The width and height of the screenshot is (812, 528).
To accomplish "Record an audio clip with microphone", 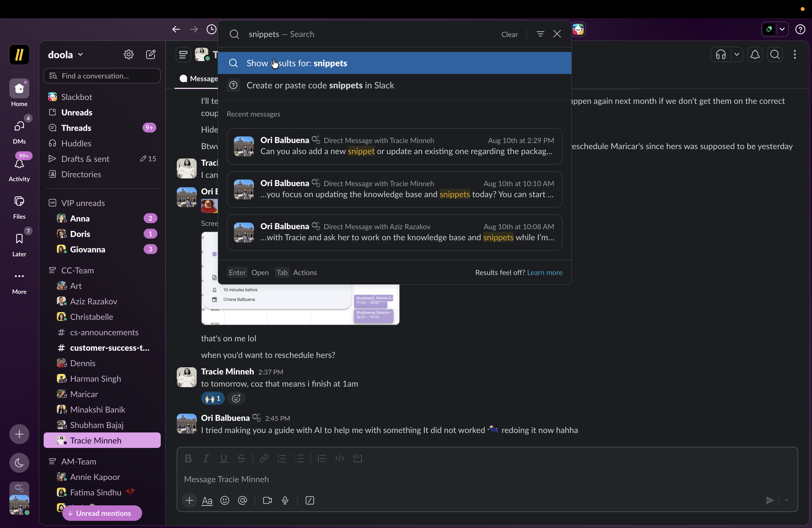I will point(285,500).
